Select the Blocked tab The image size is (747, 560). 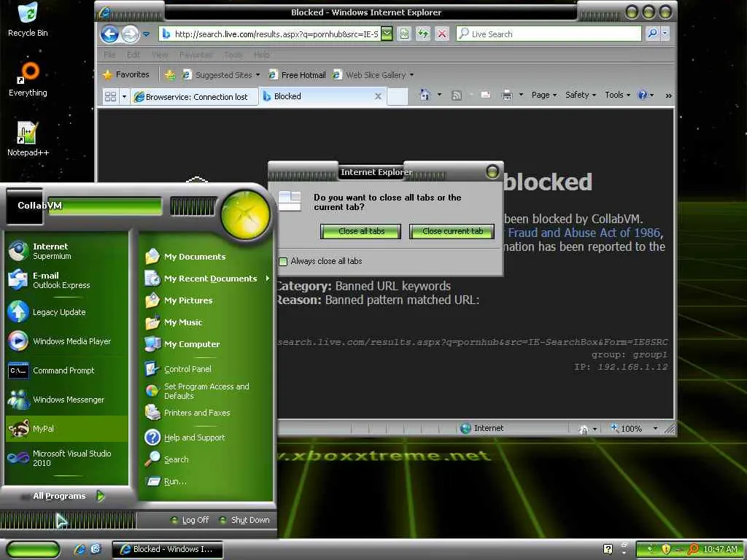tap(322, 96)
